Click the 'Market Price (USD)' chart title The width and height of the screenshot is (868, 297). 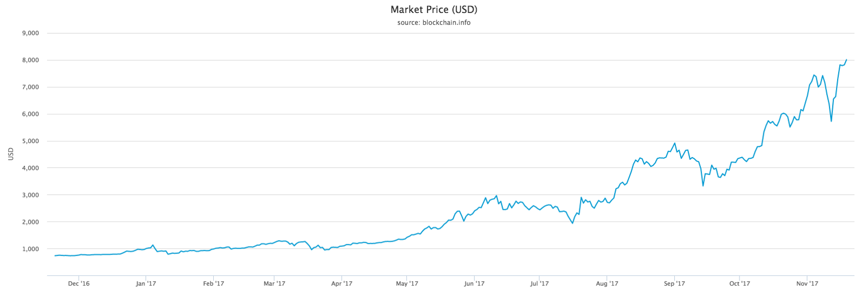tap(434, 10)
